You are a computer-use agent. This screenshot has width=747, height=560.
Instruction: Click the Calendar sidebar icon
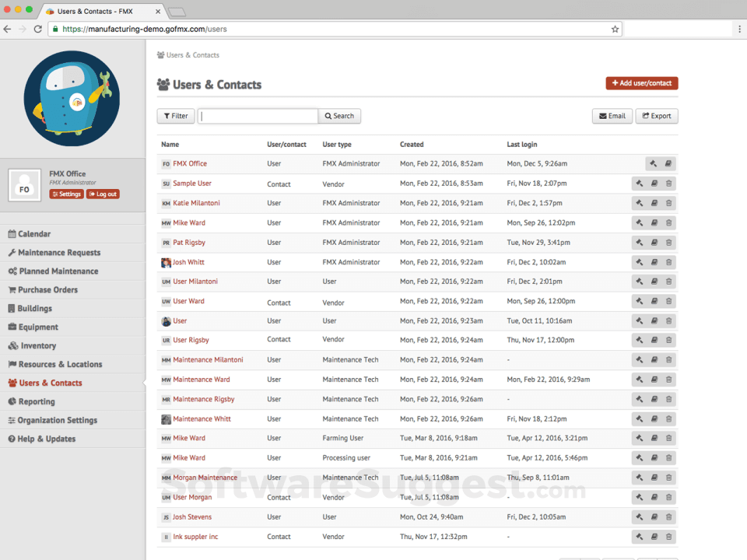tap(12, 233)
